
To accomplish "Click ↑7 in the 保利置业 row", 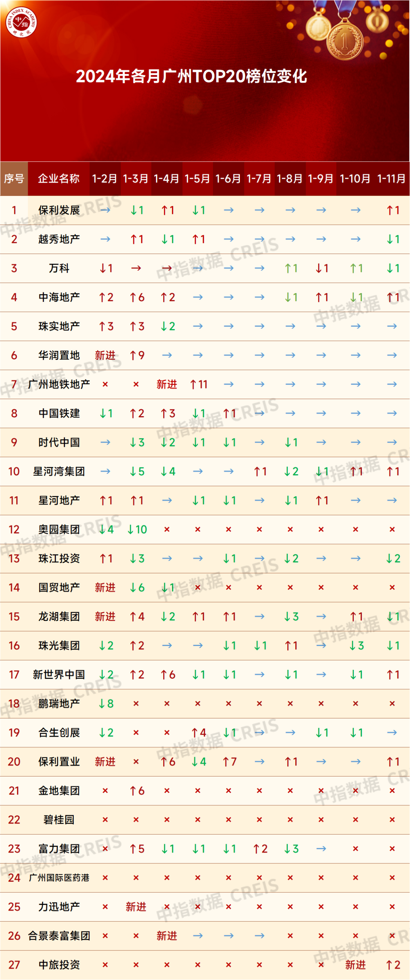I will tap(229, 762).
